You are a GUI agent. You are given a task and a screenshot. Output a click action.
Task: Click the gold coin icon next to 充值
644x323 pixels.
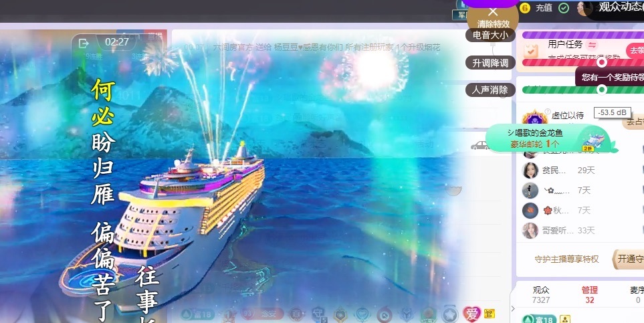[x=525, y=8]
